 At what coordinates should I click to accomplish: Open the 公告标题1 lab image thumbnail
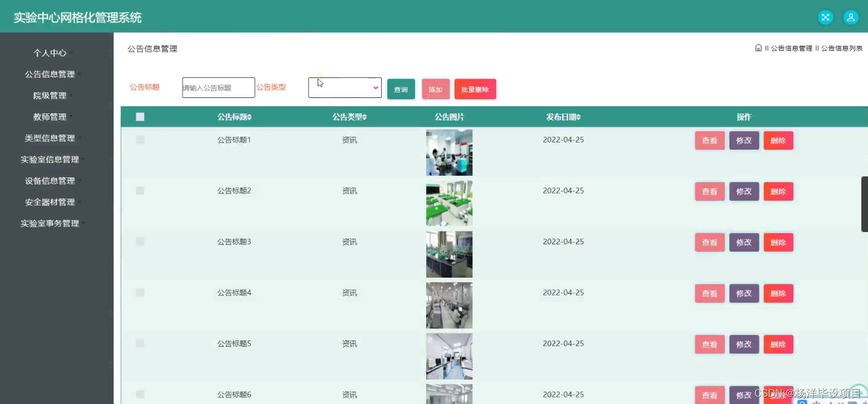tap(449, 152)
